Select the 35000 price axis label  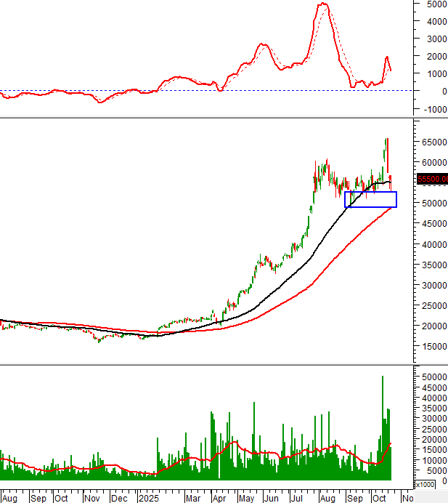[x=433, y=265]
